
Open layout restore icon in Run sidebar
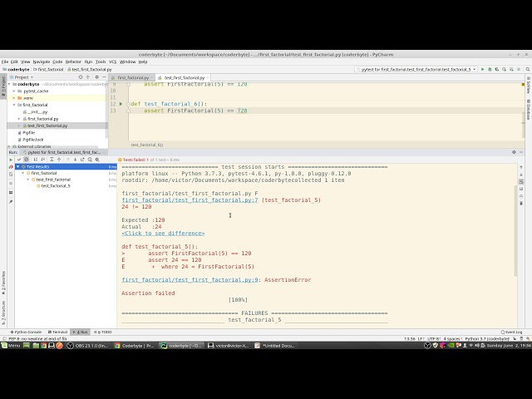click(11, 192)
